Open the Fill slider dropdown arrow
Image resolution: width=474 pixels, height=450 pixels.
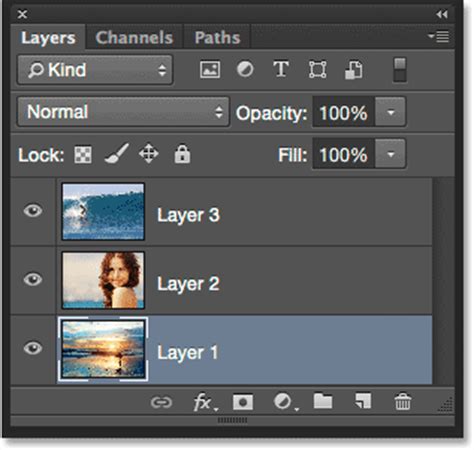pos(390,154)
